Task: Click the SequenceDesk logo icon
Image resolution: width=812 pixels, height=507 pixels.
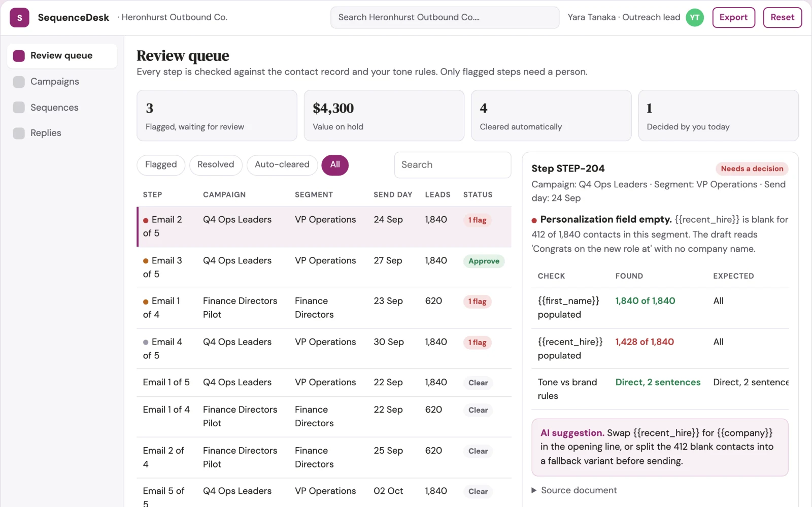Action: (x=19, y=18)
